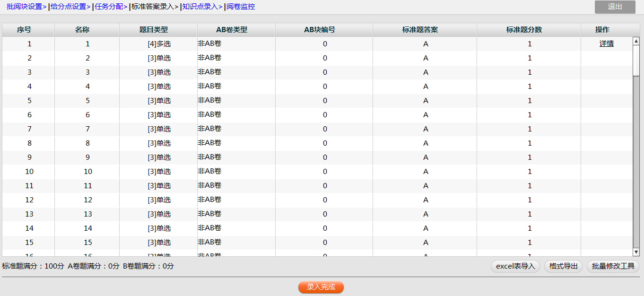Viewport: 644px width, 296px height.
Task: Open the 知识点录入 step
Action: [x=200, y=7]
